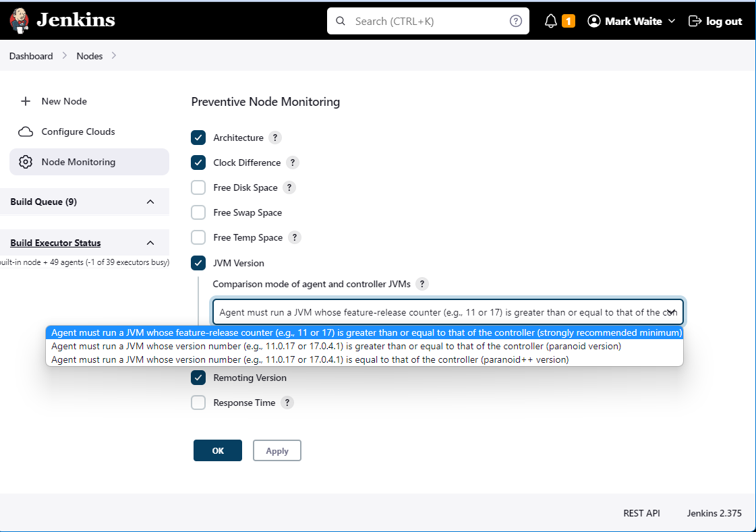Enable the Free Swap Space checkbox
The height and width of the screenshot is (532, 756).
[198, 212]
